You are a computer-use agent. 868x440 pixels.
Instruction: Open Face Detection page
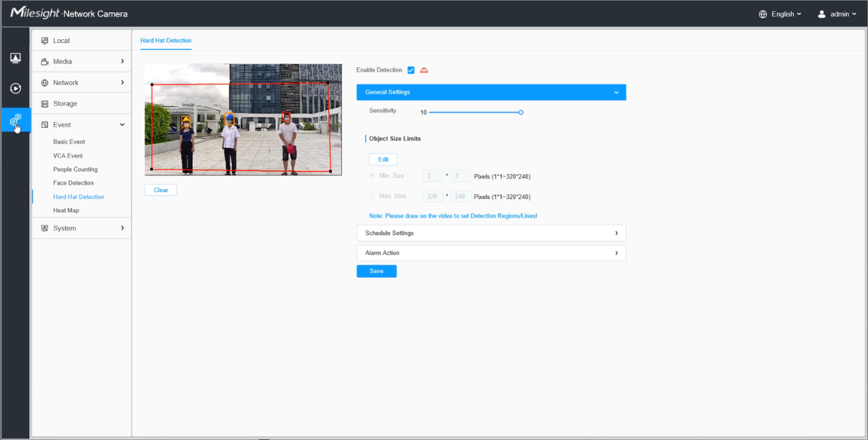click(x=74, y=183)
